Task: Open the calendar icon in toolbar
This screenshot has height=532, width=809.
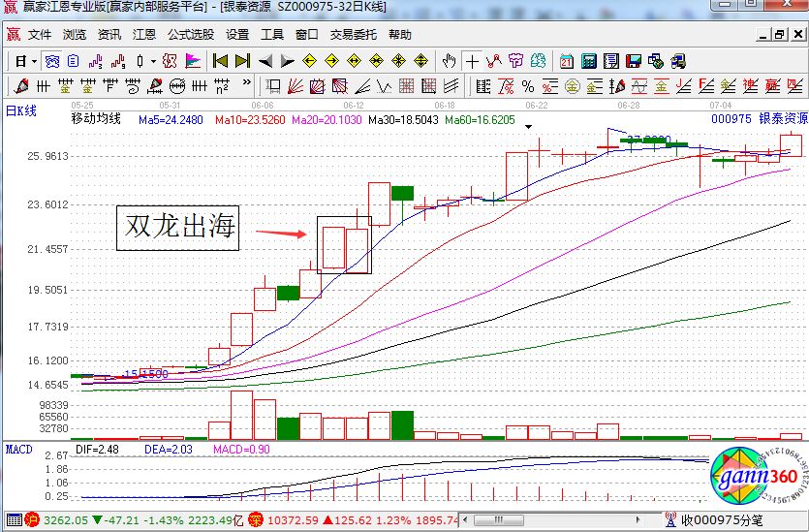Action: [567, 60]
